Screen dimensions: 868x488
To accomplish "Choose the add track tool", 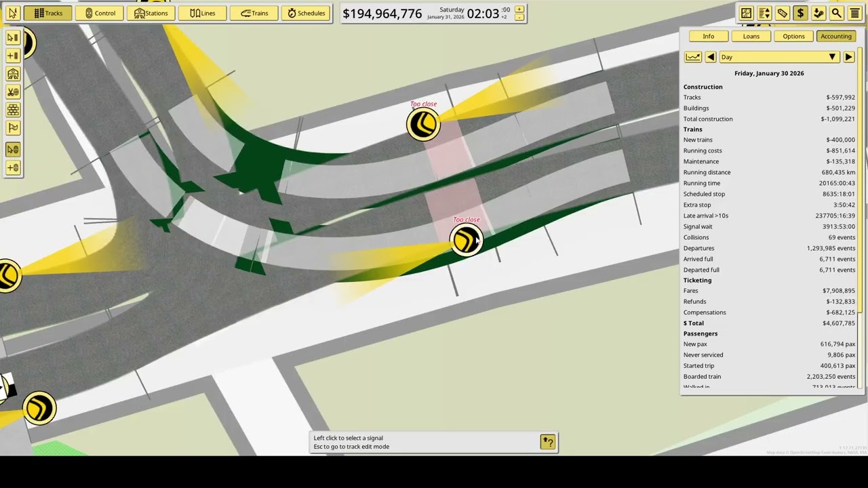I will (13, 56).
